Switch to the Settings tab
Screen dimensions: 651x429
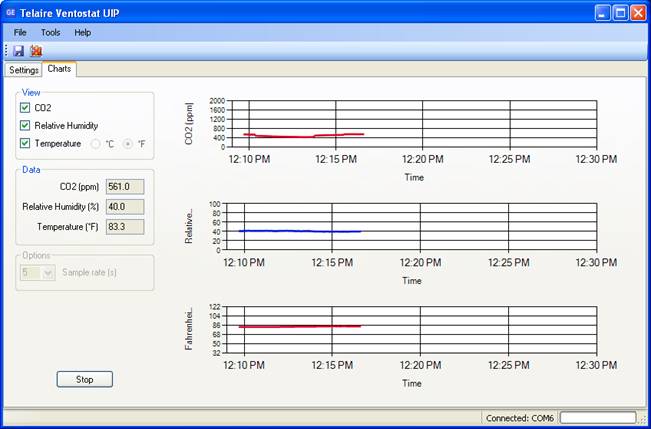(x=23, y=70)
